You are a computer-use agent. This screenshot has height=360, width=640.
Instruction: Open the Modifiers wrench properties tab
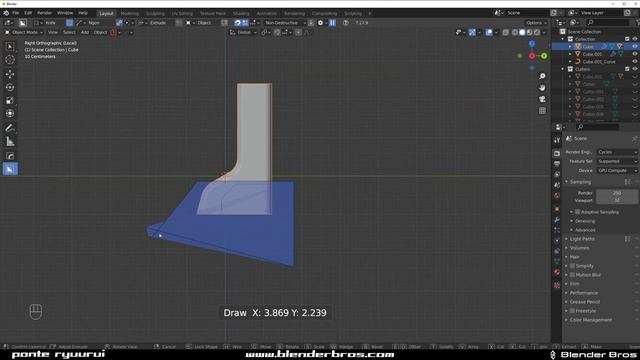(x=557, y=220)
